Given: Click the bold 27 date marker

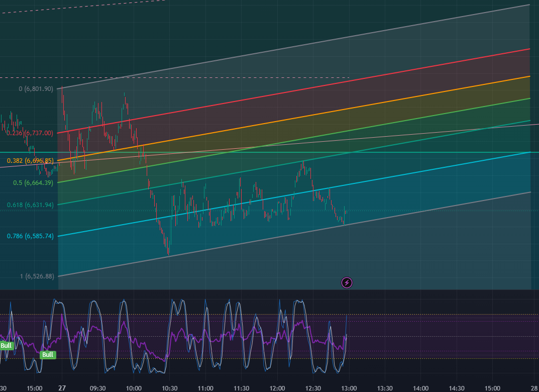Looking at the screenshot, I should pyautogui.click(x=62, y=388).
